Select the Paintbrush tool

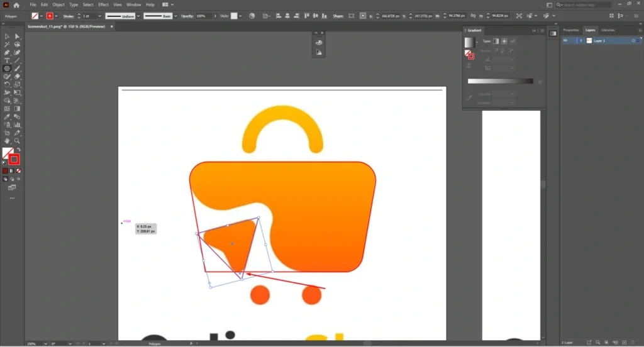point(17,69)
